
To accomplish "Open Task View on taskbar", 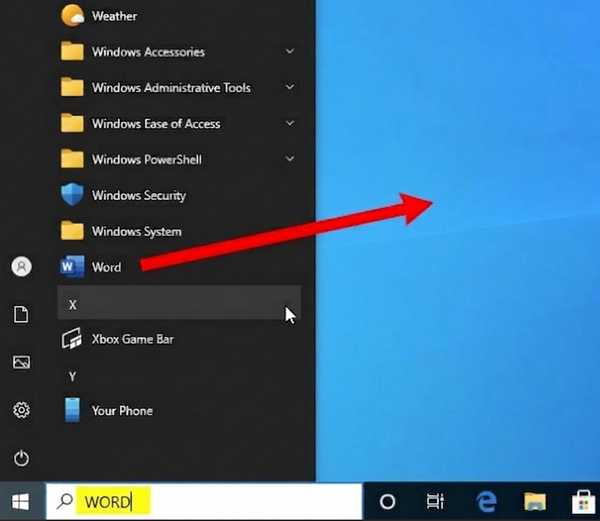I will click(x=435, y=501).
